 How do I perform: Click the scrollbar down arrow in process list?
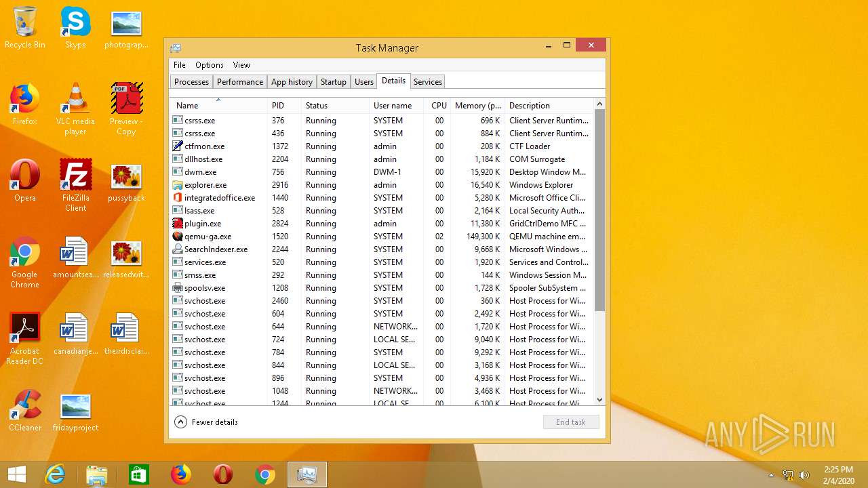599,400
